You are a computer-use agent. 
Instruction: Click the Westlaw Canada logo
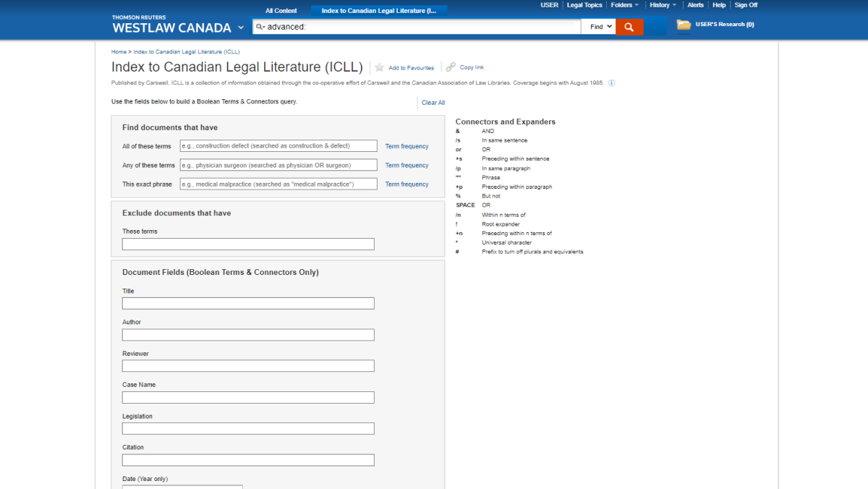tap(171, 27)
